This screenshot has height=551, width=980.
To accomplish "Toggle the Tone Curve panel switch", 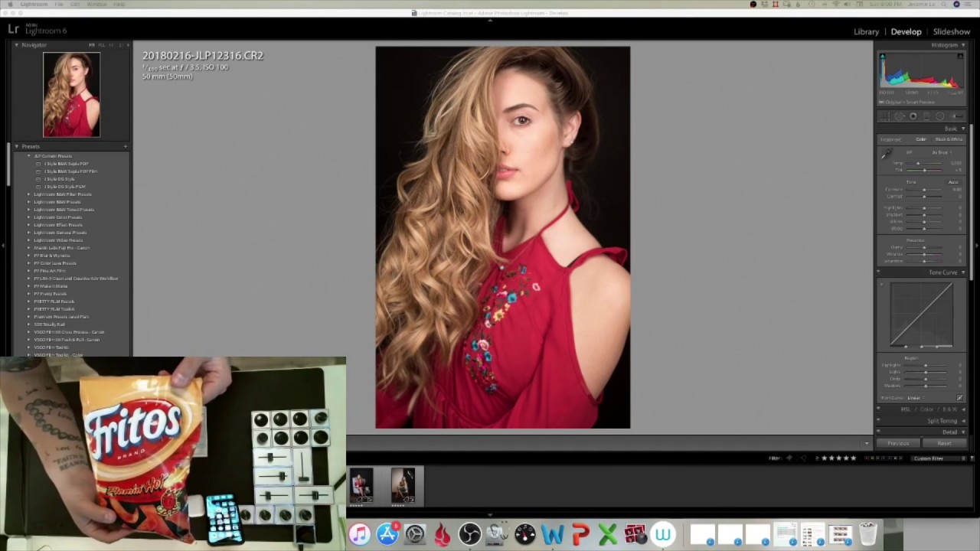I will pos(879,272).
